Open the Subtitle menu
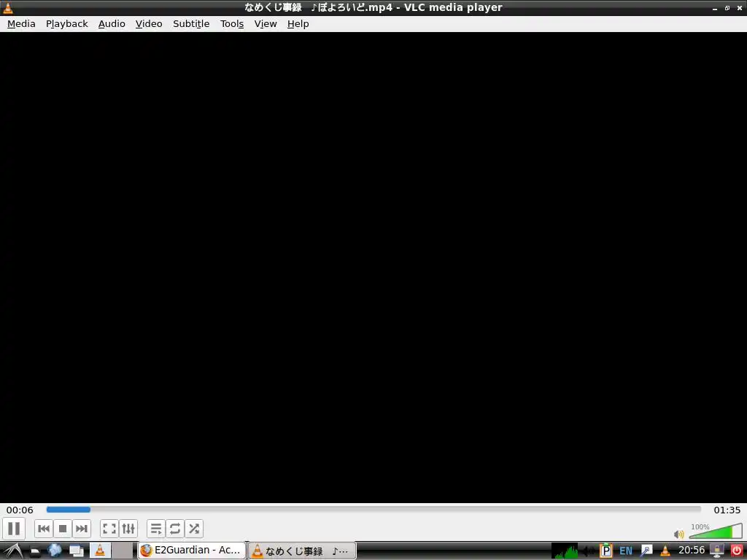Image resolution: width=747 pixels, height=560 pixels. (x=191, y=24)
